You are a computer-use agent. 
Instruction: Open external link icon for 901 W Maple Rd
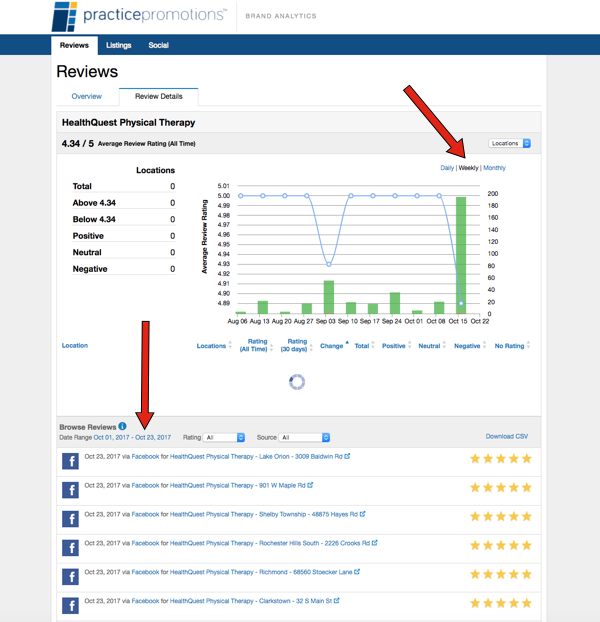click(311, 485)
